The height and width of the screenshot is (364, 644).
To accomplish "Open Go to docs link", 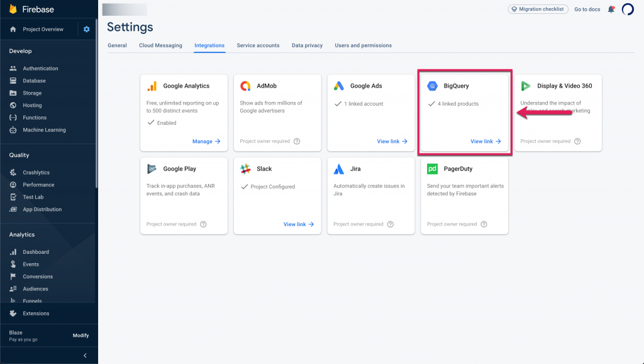I will pos(587,9).
